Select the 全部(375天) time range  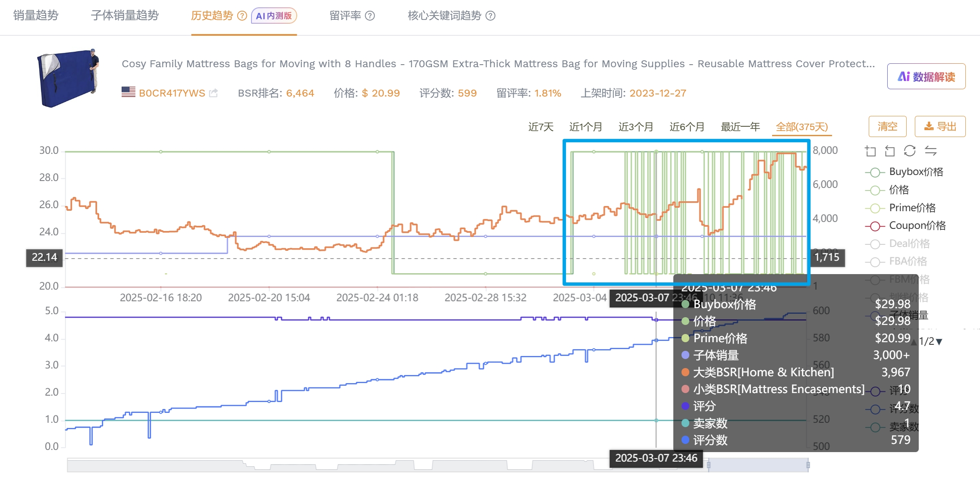tap(802, 127)
